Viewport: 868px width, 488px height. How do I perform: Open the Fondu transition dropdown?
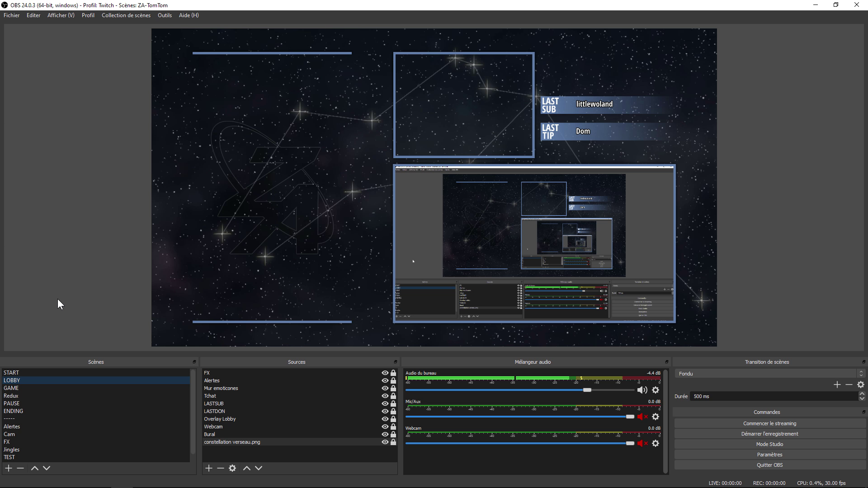click(x=769, y=374)
